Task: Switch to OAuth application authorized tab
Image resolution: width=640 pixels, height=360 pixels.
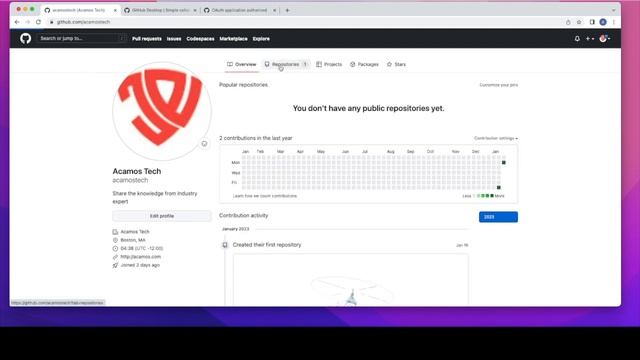Action: coord(240,10)
